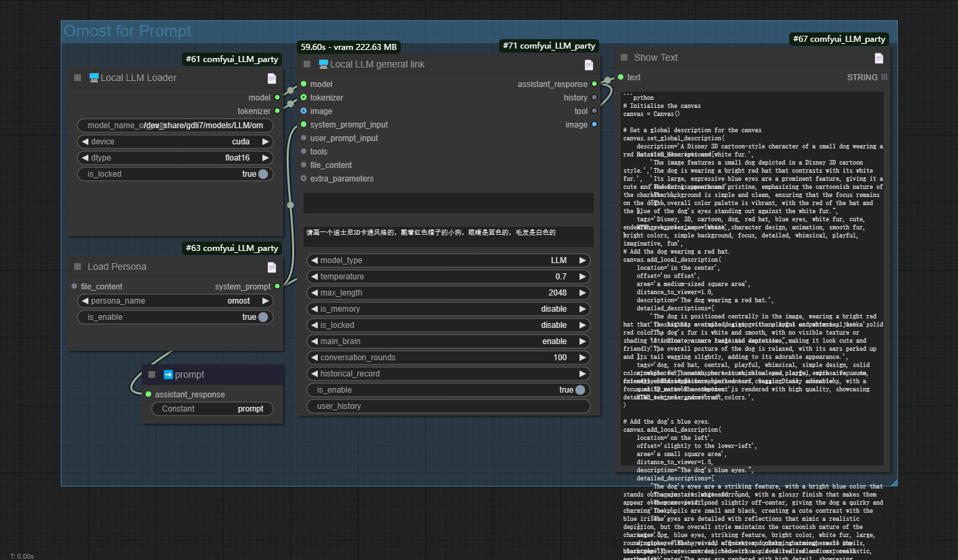The width and height of the screenshot is (958, 560).
Task: Open the device dropdown showing cuda
Action: coord(175,141)
